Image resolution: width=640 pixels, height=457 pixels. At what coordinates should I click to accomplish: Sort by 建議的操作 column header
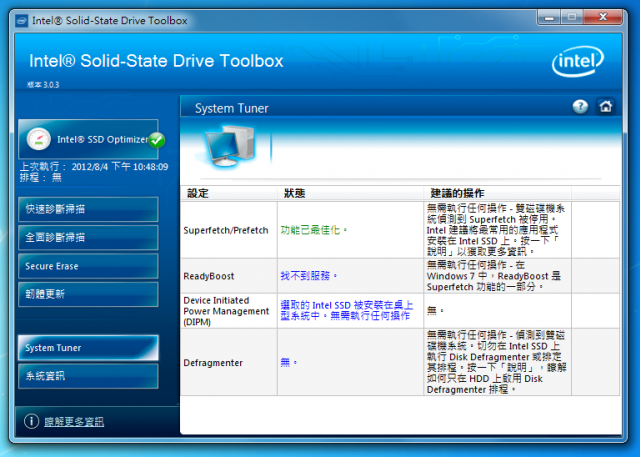point(498,193)
